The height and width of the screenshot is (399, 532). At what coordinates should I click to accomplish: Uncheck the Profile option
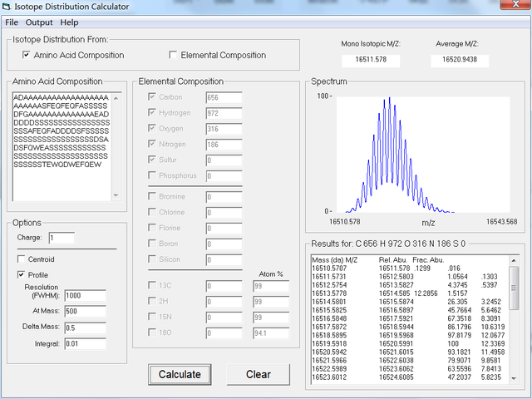(22, 275)
